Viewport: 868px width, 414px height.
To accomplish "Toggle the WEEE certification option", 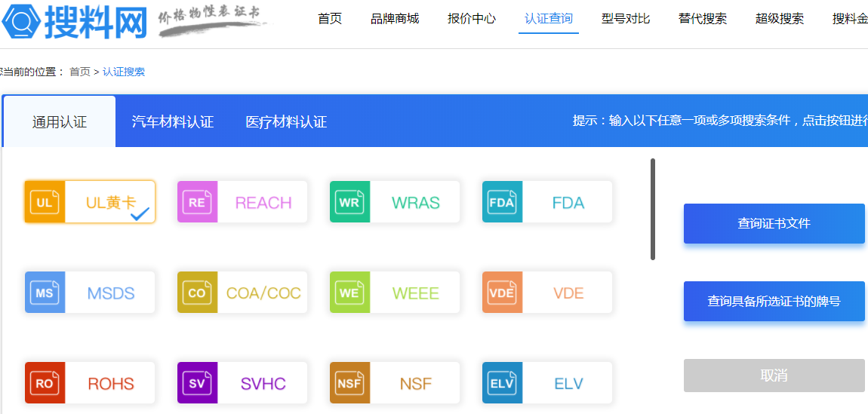I will pos(395,293).
